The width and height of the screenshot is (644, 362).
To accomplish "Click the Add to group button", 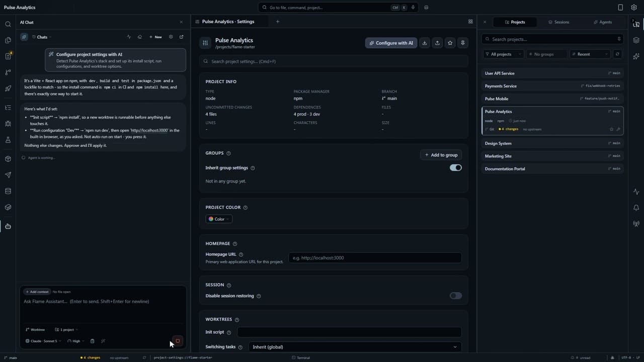I will (x=441, y=155).
